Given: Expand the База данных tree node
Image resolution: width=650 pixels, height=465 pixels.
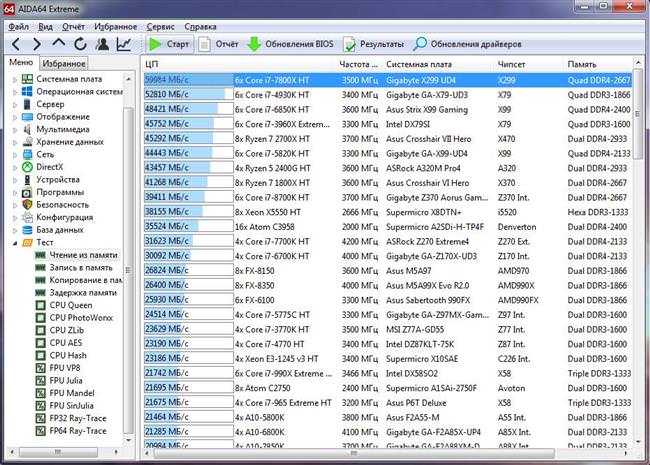Looking at the screenshot, I should point(15,230).
